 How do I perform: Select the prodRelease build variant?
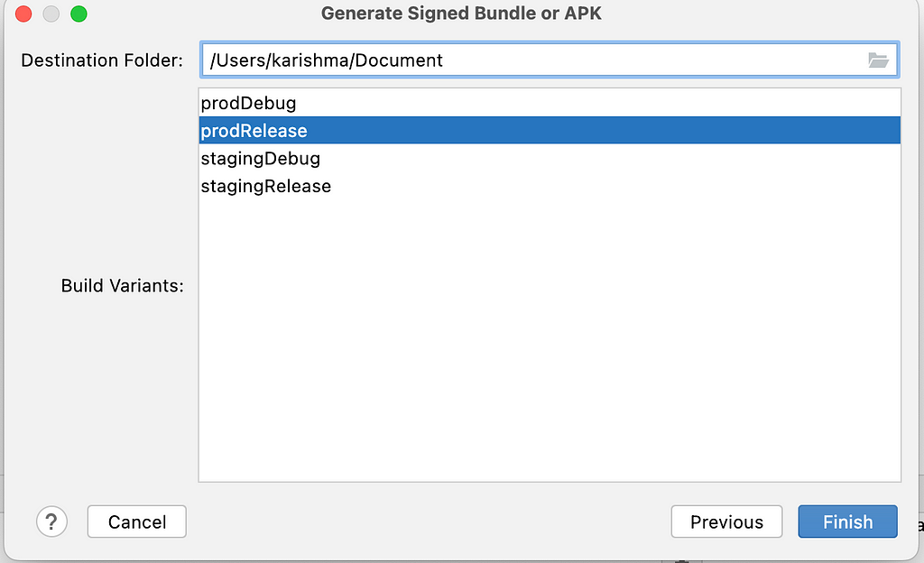[x=550, y=130]
